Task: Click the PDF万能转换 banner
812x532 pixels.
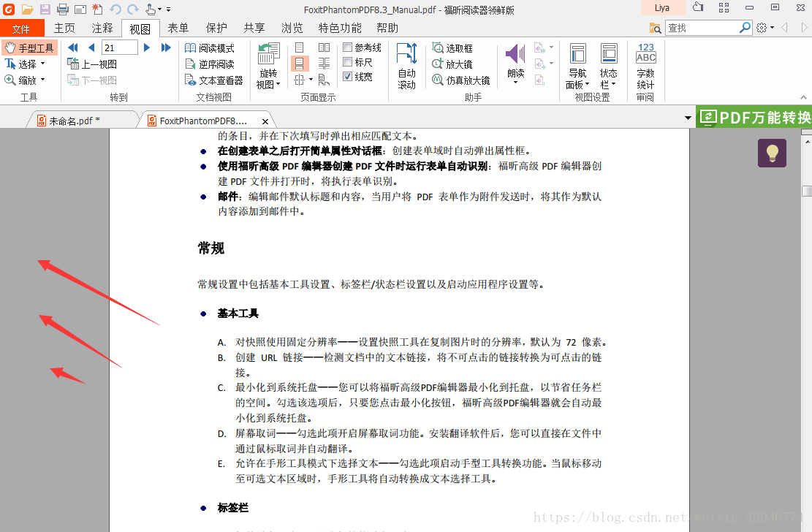Action: pyautogui.click(x=754, y=117)
